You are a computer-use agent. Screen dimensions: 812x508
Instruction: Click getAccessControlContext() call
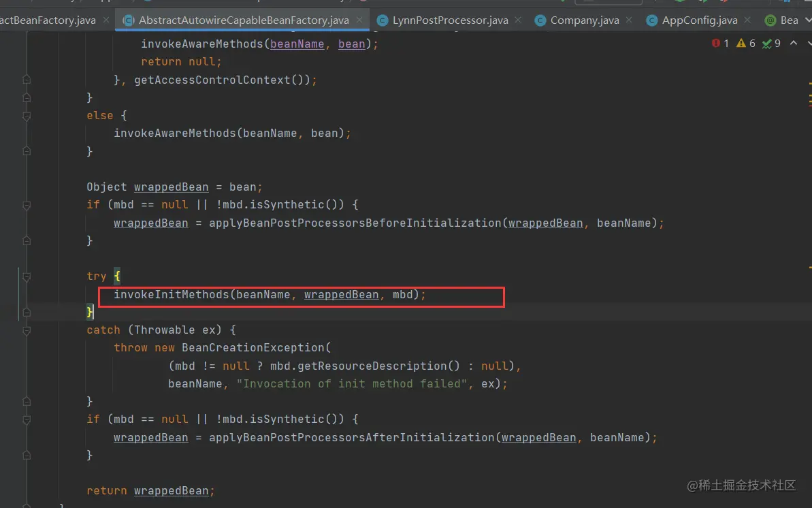coord(222,80)
